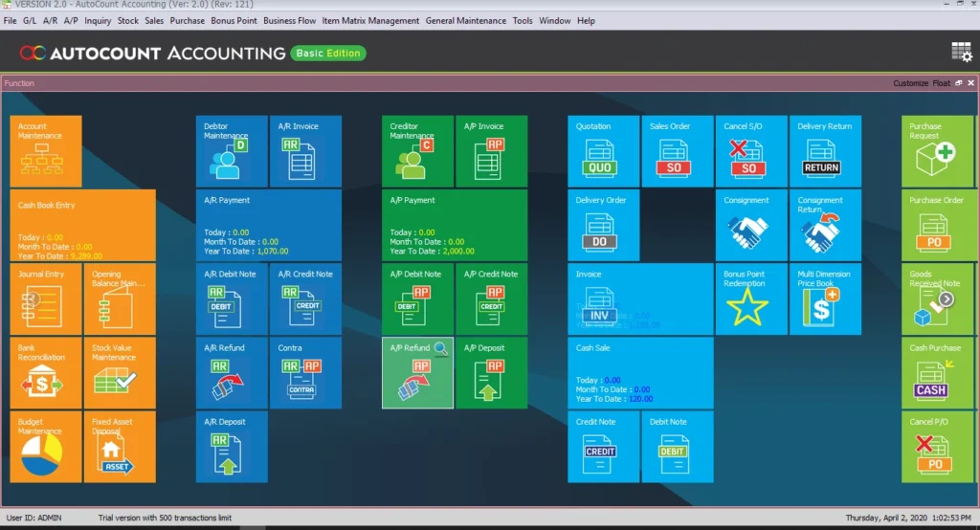Open the Delivery Order tile
Screen dimensions: 980x530
click(x=604, y=225)
